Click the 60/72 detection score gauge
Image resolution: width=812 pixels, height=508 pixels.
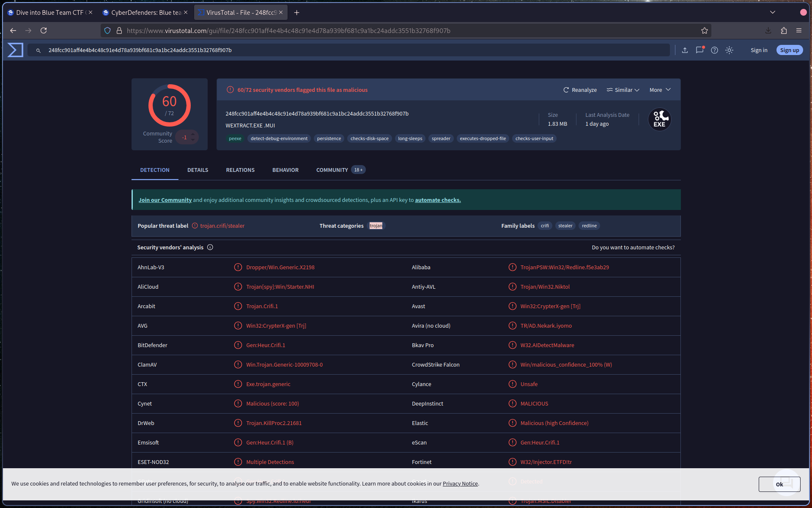point(170,105)
